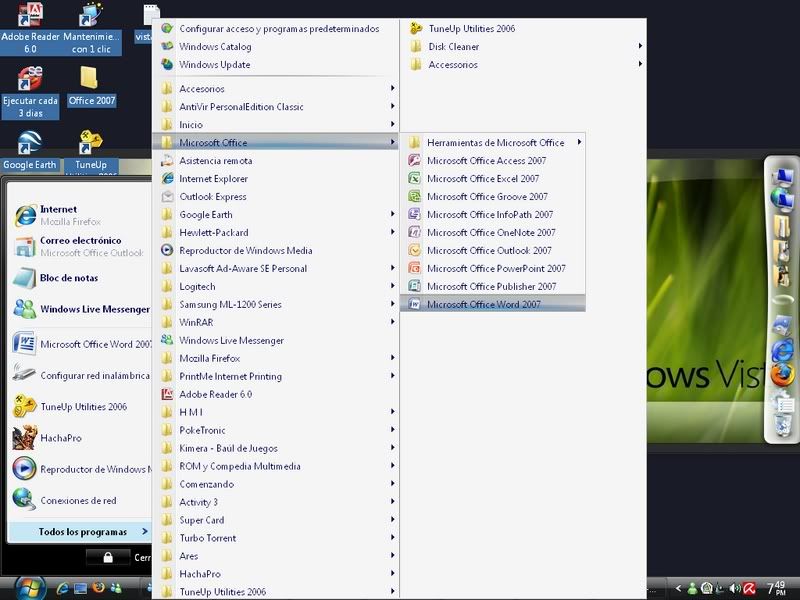The height and width of the screenshot is (600, 800).
Task: Open Conexiones de red in Start menu
Action: tap(79, 501)
